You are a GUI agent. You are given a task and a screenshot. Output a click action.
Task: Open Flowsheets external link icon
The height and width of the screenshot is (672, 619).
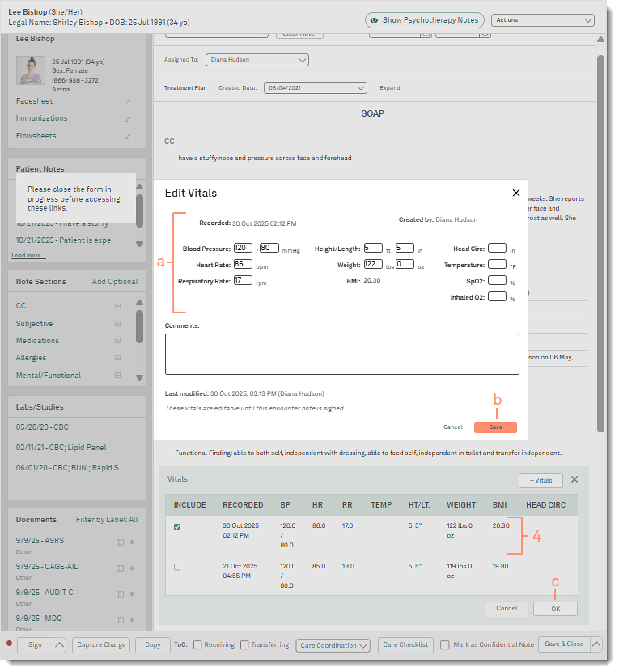coord(127,137)
